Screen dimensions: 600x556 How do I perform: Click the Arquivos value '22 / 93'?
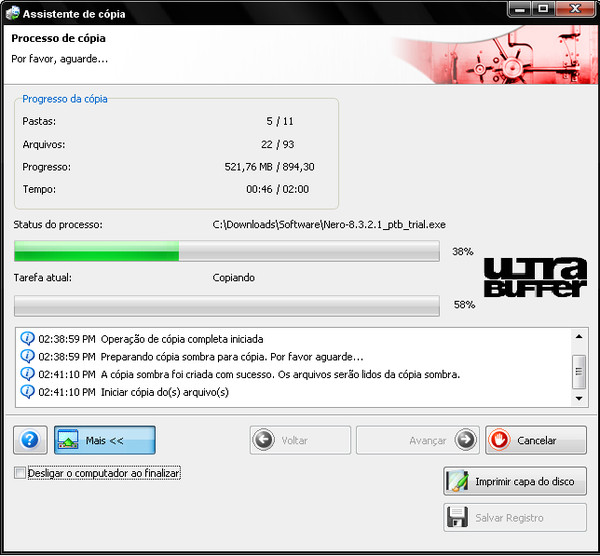(x=277, y=144)
